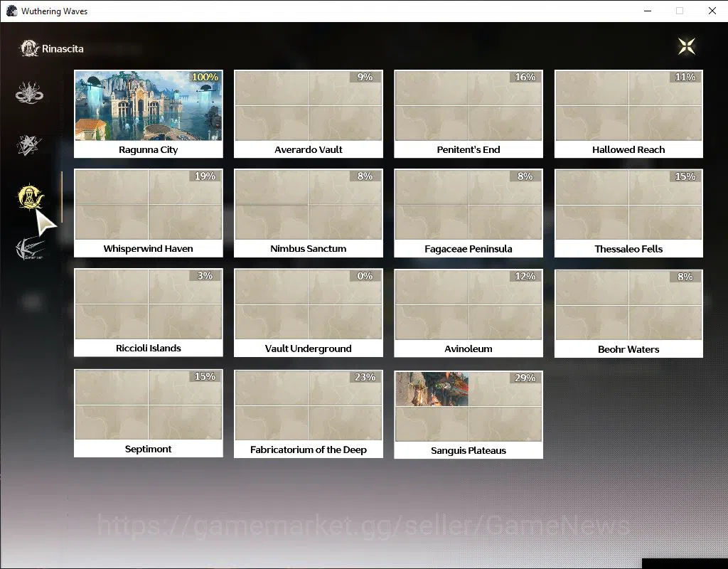
Task: Open the Fabricatorium of the Deep card
Action: coord(309,413)
